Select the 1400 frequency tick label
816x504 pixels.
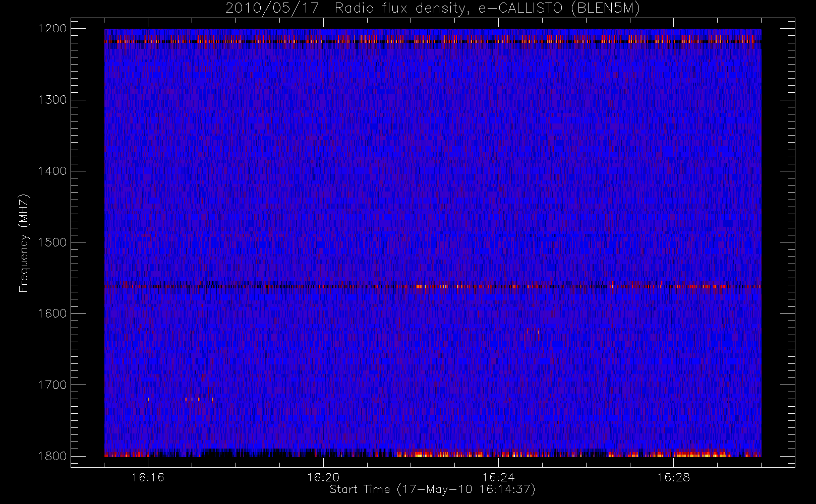pyautogui.click(x=52, y=171)
